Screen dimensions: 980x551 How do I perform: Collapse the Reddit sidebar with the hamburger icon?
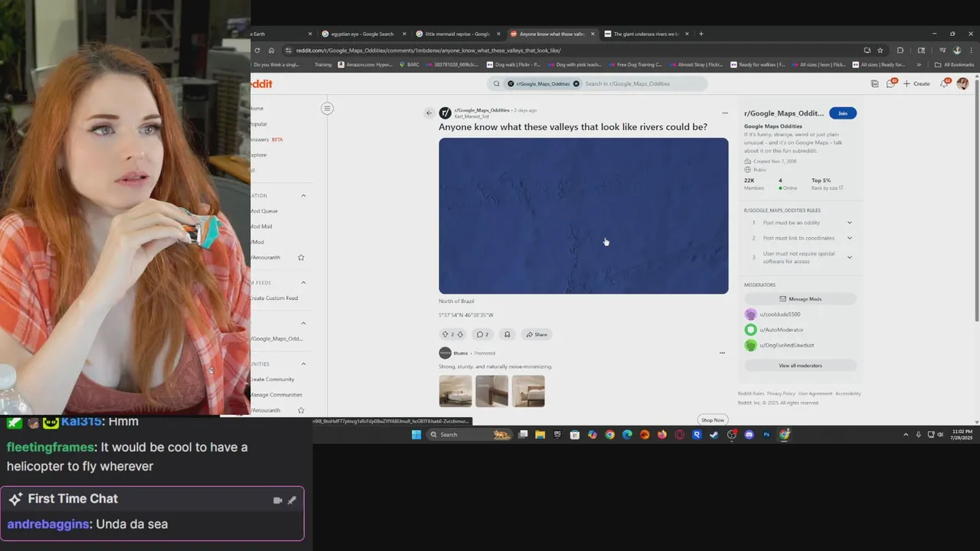(x=327, y=108)
